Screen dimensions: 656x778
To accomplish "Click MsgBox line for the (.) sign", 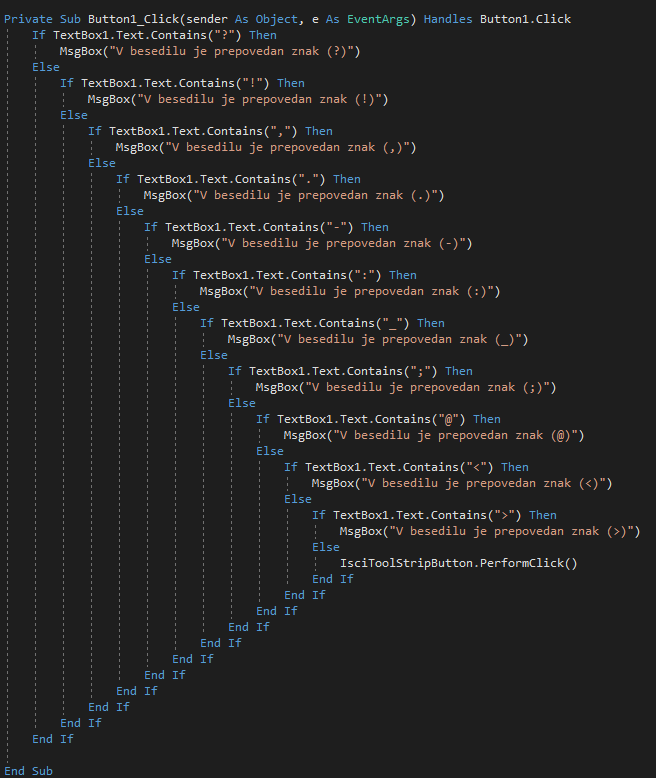I will [x=293, y=195].
